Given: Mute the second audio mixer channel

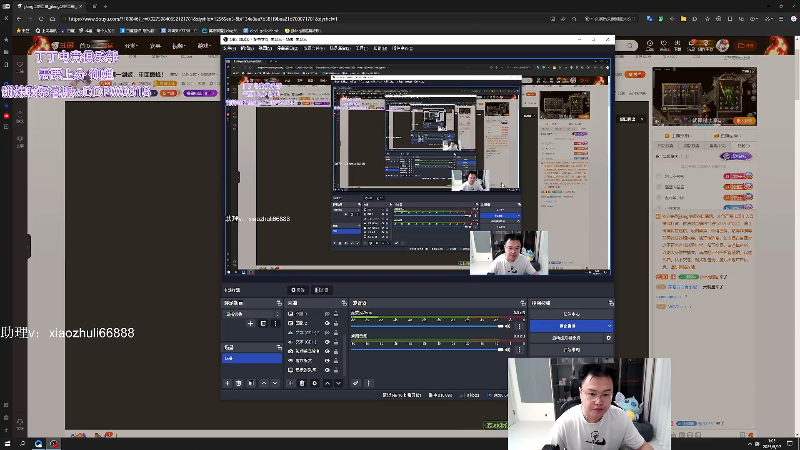Looking at the screenshot, I should pos(508,350).
